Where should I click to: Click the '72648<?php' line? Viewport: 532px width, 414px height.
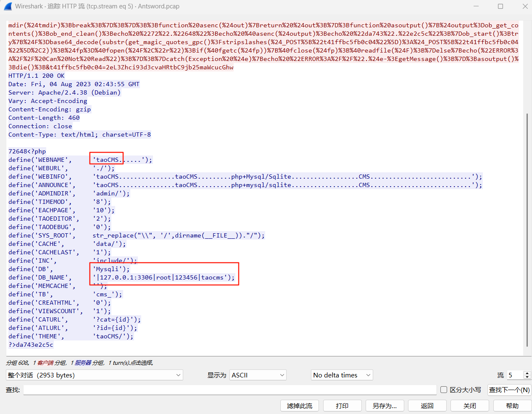27,151
